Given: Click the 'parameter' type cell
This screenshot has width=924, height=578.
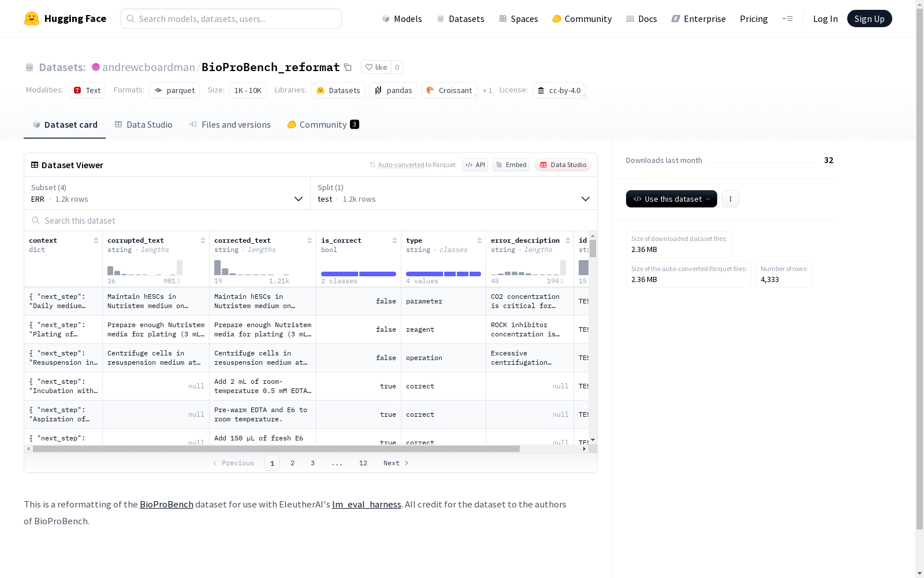Looking at the screenshot, I should coord(444,301).
